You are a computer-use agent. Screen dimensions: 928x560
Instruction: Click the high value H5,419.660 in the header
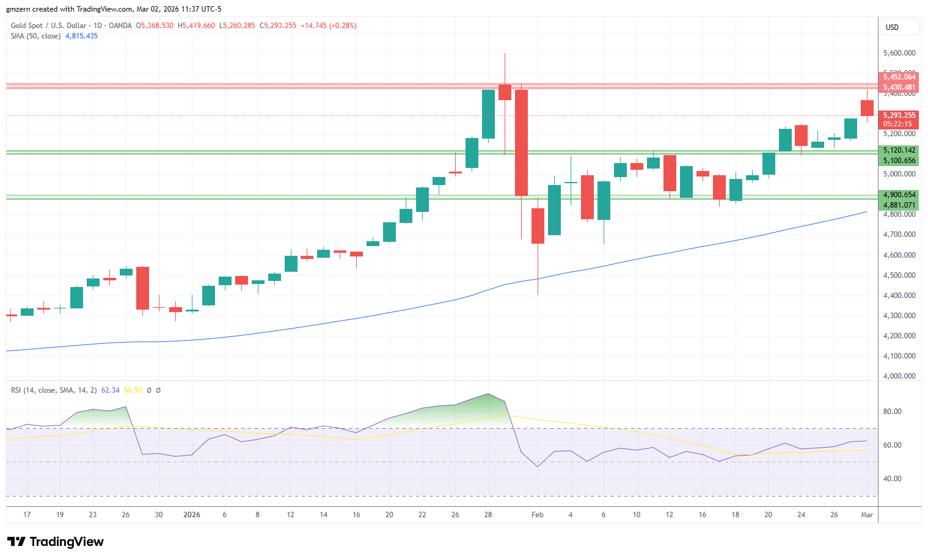(x=196, y=26)
